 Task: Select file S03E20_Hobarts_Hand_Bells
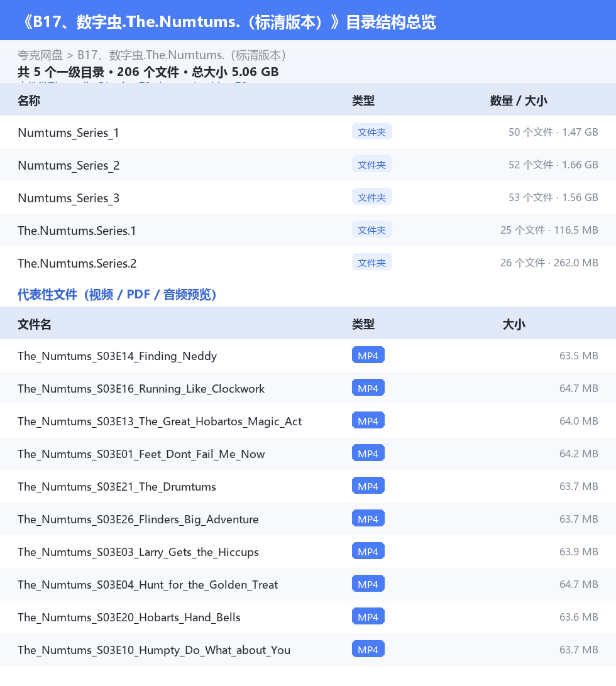point(129,618)
